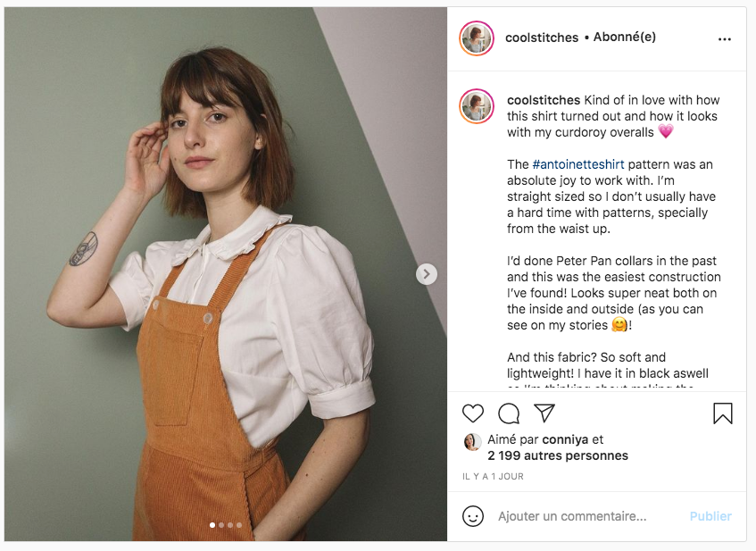Click the coolstitches username in caption

(x=544, y=100)
